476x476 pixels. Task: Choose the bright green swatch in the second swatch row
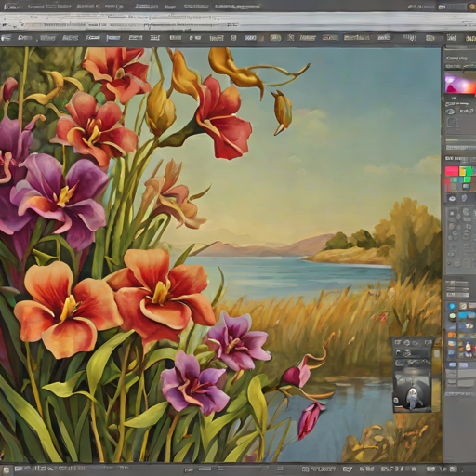(x=468, y=179)
